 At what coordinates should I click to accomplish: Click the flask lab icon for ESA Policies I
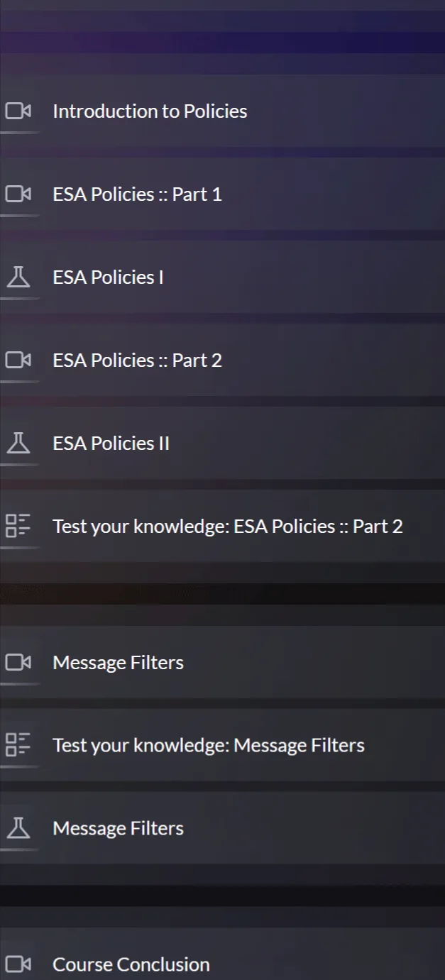[x=18, y=277]
